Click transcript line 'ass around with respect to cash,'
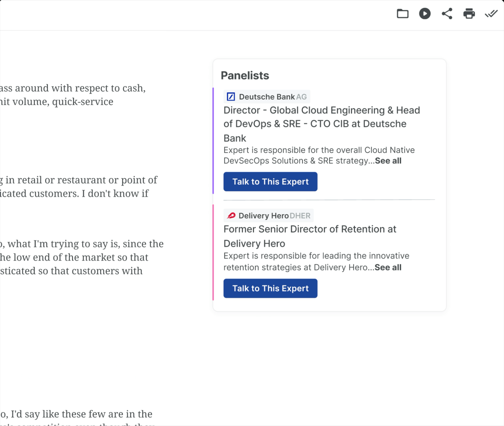The height and width of the screenshot is (426, 504). click(x=73, y=88)
